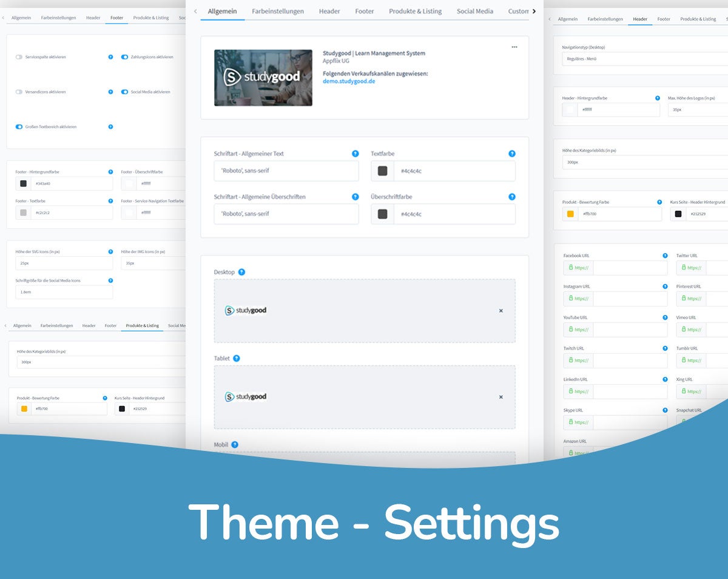Viewport: 728px width, 579px height.
Task: Open help icon next to YouTube URL
Action: [665, 317]
